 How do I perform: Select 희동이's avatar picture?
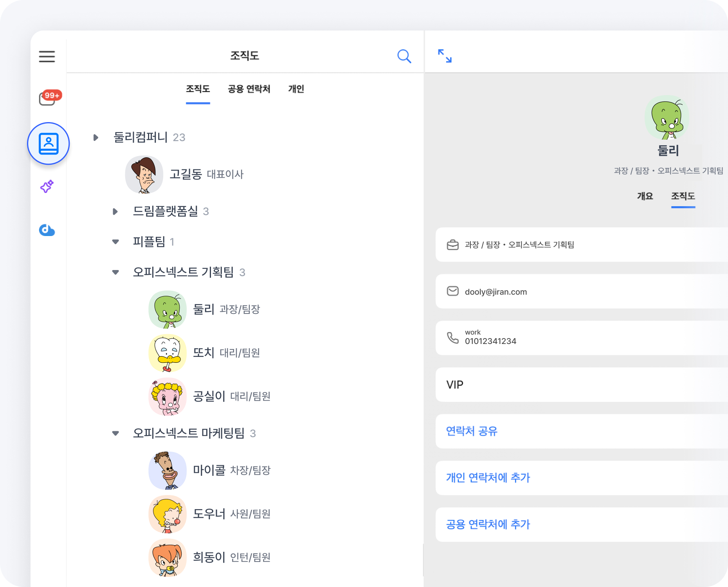click(168, 557)
